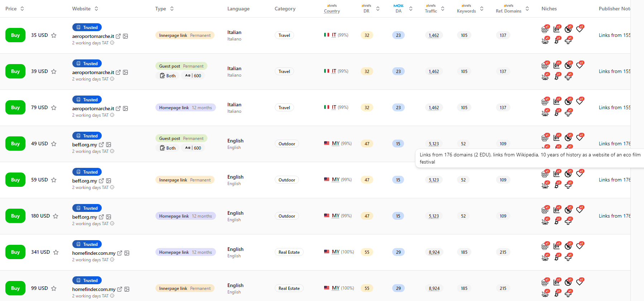Toggle favorite star on 180 USD listing
This screenshot has width=644, height=301.
56,216
